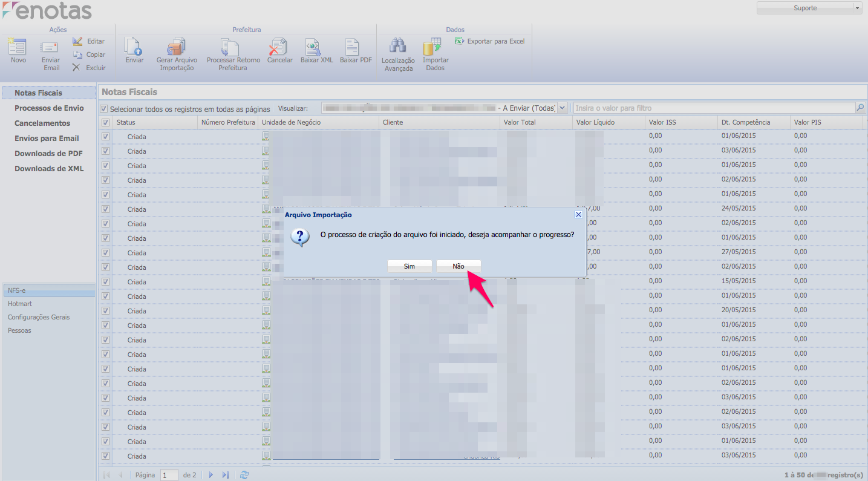The image size is (868, 481).
Task: Select the Hotmart module
Action: point(20,304)
